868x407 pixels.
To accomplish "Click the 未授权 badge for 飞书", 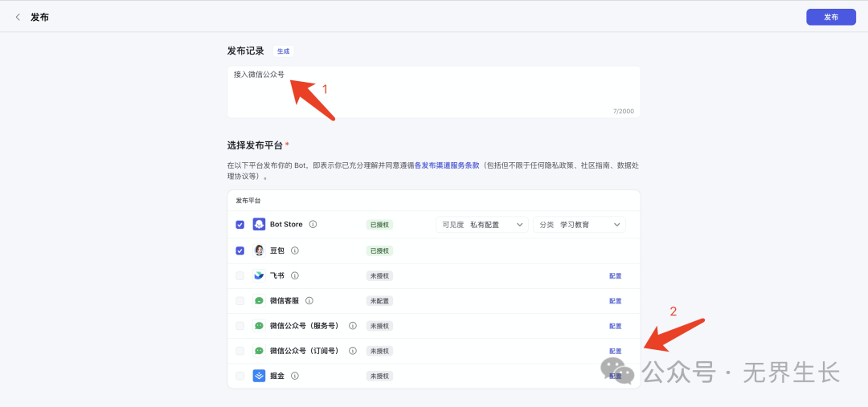I will click(x=379, y=276).
